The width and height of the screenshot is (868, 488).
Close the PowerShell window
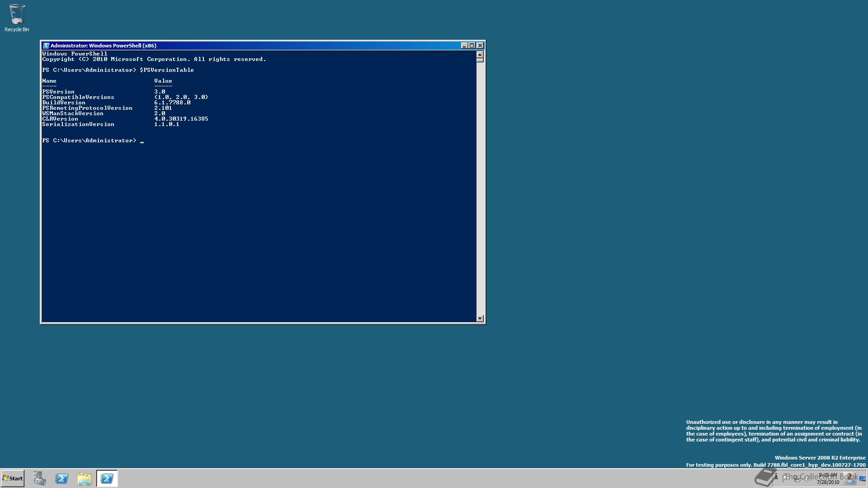point(480,46)
